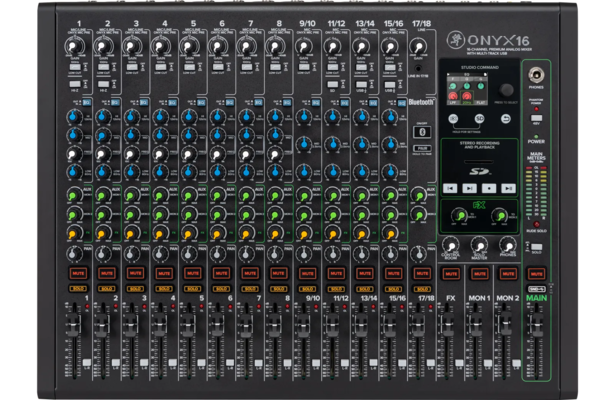Mute the FX return channel

pos(451,273)
